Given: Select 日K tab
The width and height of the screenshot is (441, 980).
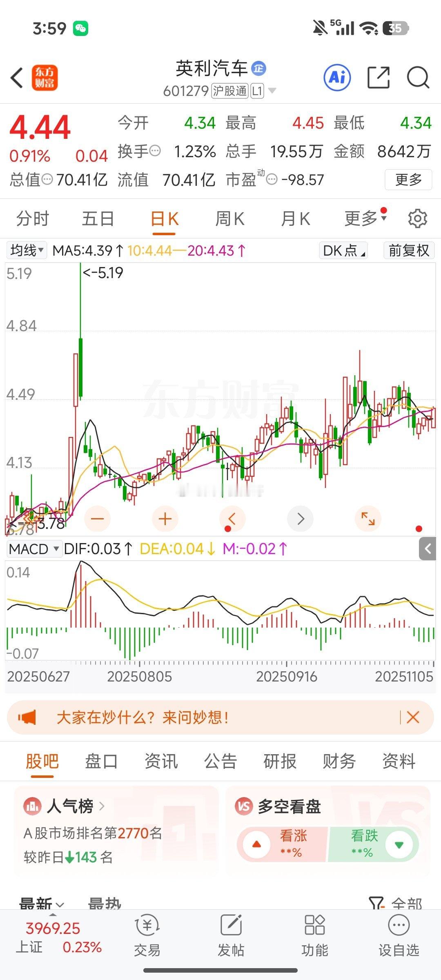Looking at the screenshot, I should (x=164, y=219).
